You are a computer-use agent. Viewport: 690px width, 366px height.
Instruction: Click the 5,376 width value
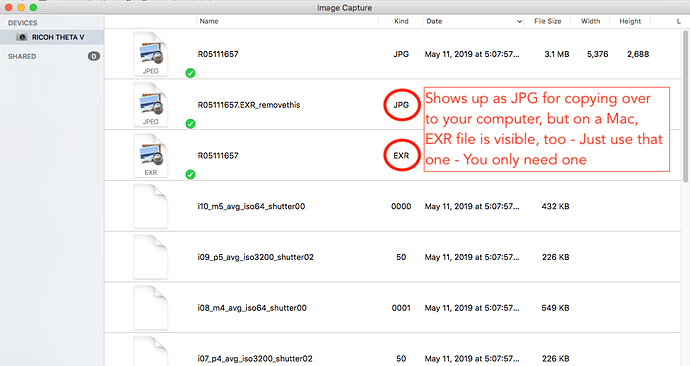click(598, 54)
